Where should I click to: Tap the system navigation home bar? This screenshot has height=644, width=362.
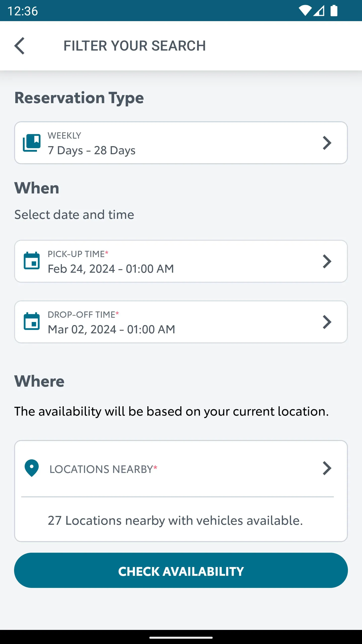(x=181, y=638)
